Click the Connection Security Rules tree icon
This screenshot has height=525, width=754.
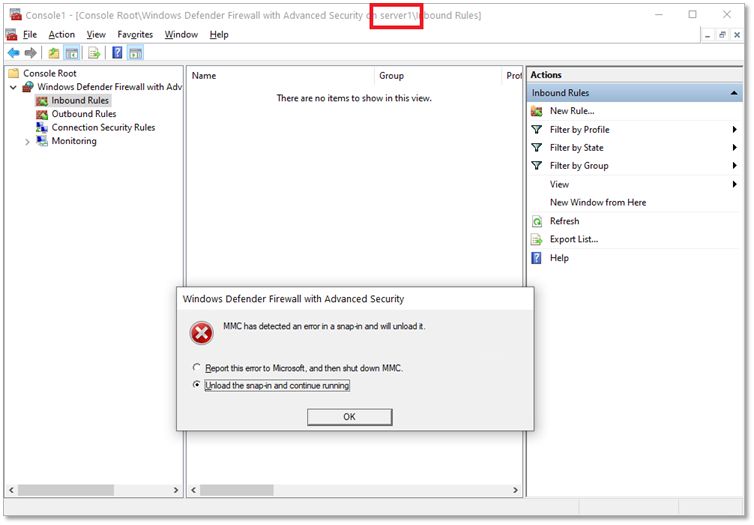42,127
